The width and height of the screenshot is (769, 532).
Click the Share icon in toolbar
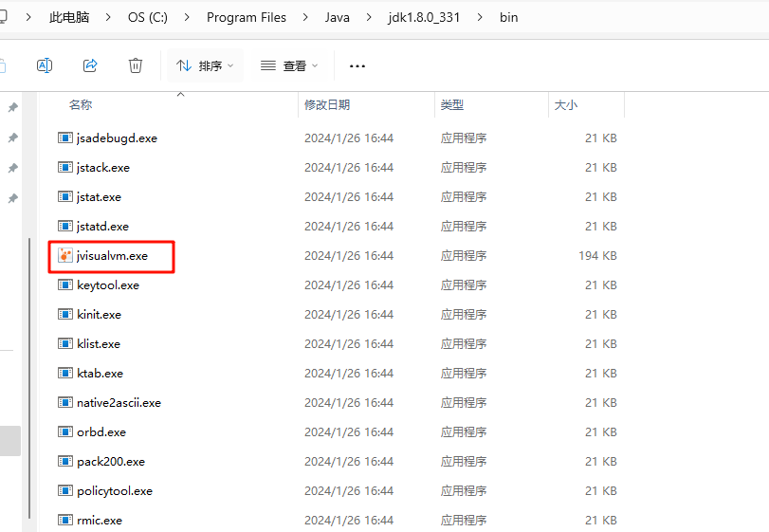pos(90,65)
